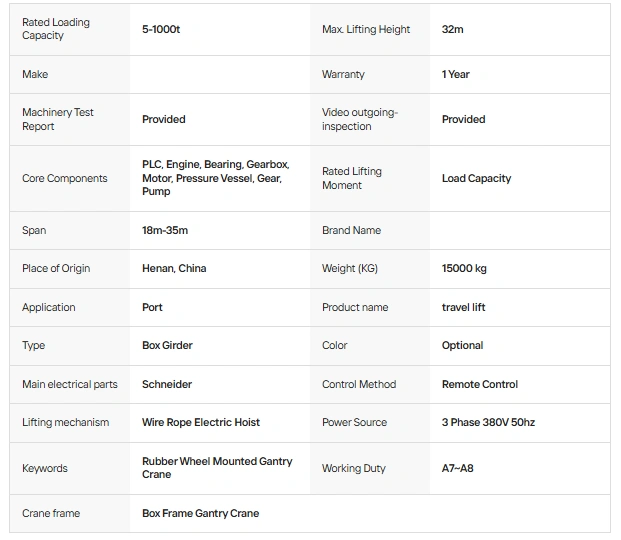Select the 'Max. Lifting Height' label
This screenshot has height=540, width=621.
coord(366,30)
